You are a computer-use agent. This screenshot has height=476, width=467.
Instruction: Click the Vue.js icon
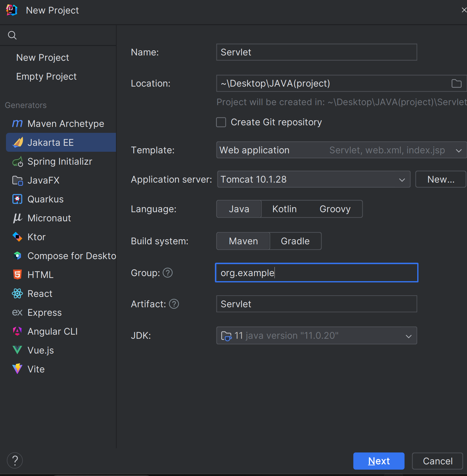tap(17, 350)
